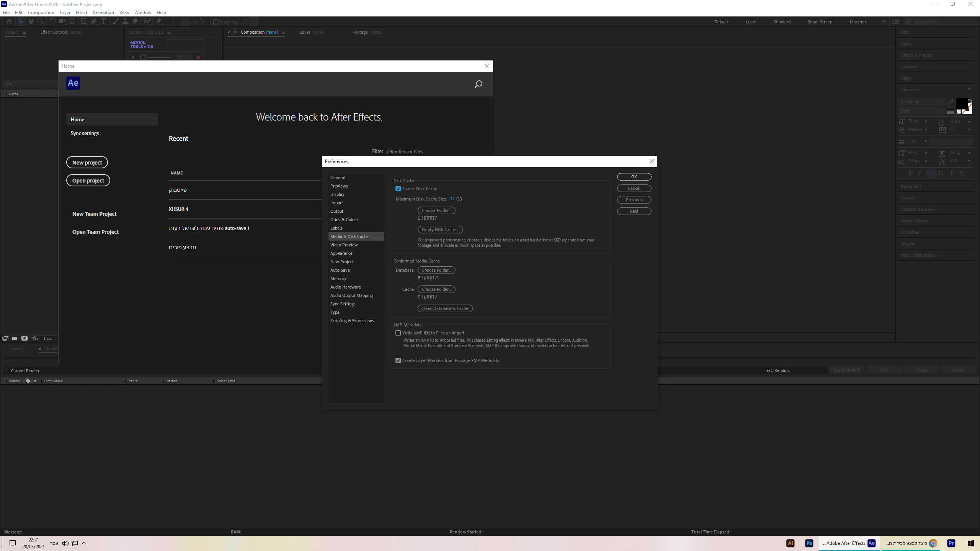Click the Empty Disk Cache button

(x=440, y=230)
